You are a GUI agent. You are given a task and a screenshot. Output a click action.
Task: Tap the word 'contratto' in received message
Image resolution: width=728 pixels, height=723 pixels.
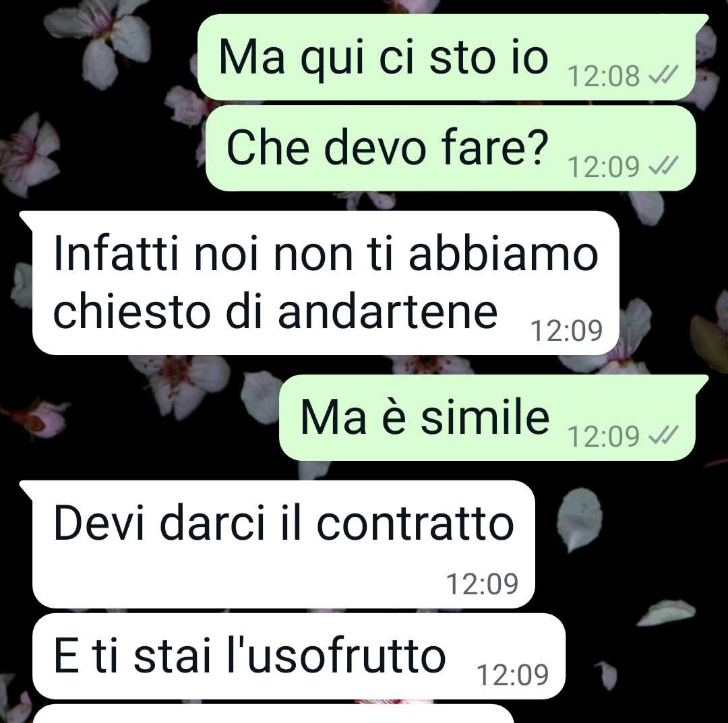pos(415,524)
